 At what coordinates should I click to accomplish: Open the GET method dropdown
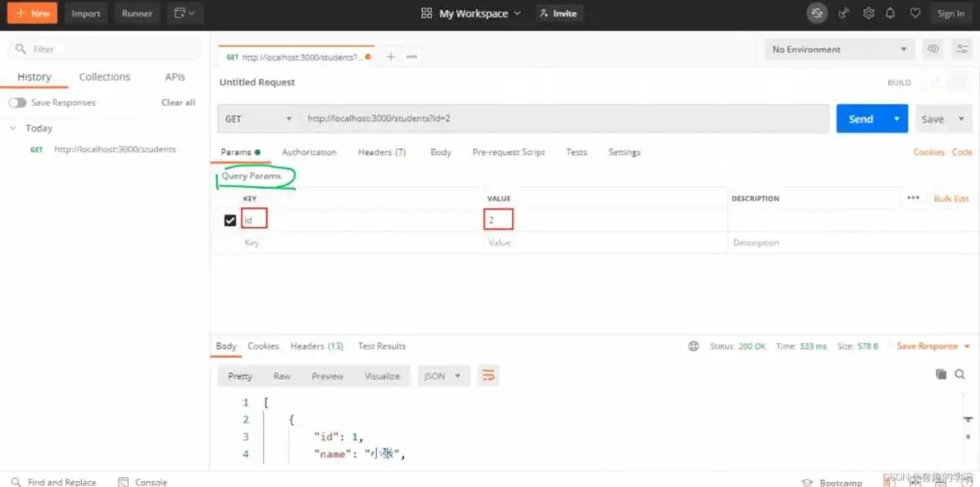click(x=258, y=118)
